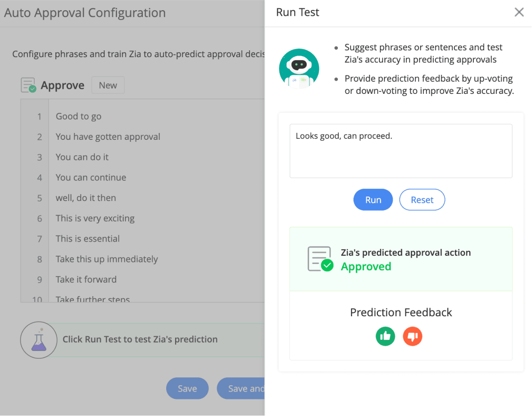Select the "You have gotten approval" phrase

[x=108, y=137]
